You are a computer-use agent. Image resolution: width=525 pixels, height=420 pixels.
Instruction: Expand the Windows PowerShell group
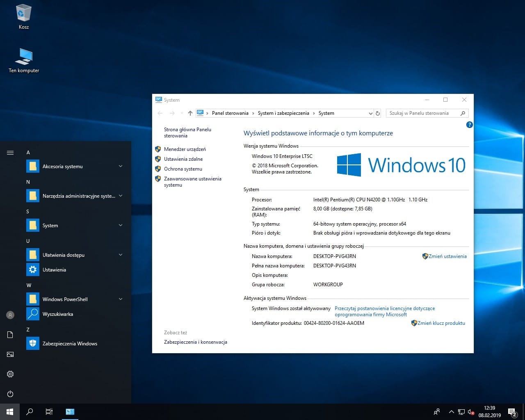click(120, 299)
